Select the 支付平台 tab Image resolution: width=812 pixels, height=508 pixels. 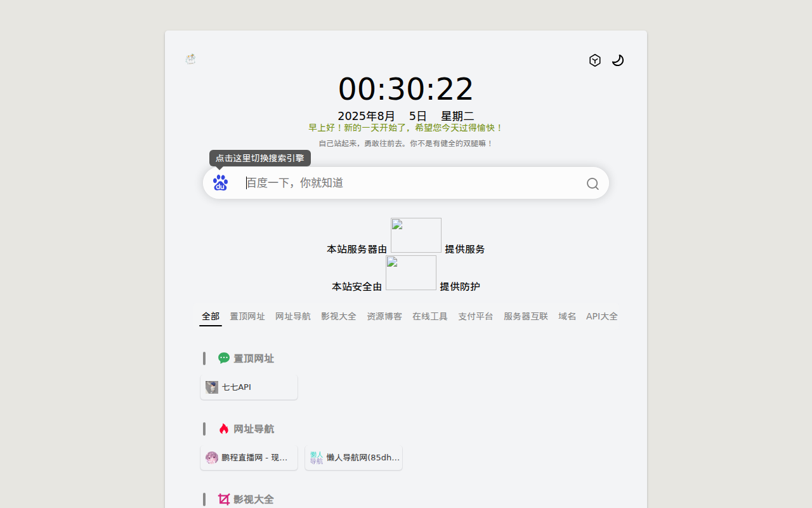[x=476, y=316]
